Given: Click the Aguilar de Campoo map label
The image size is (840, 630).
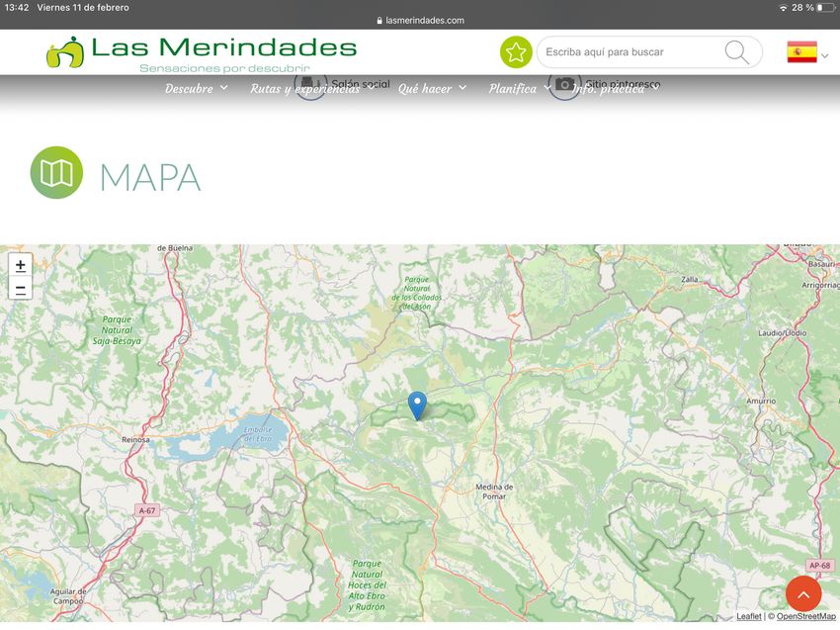Looking at the screenshot, I should pos(68,596).
